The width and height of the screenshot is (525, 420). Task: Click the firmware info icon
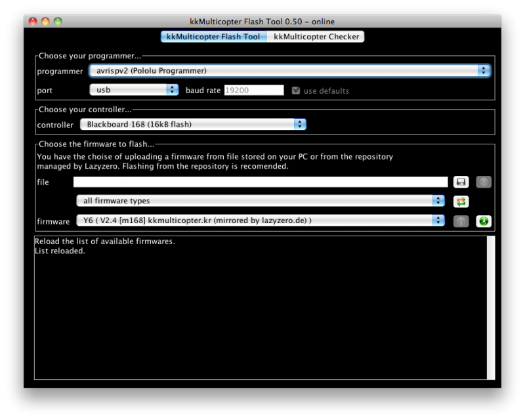[461, 221]
